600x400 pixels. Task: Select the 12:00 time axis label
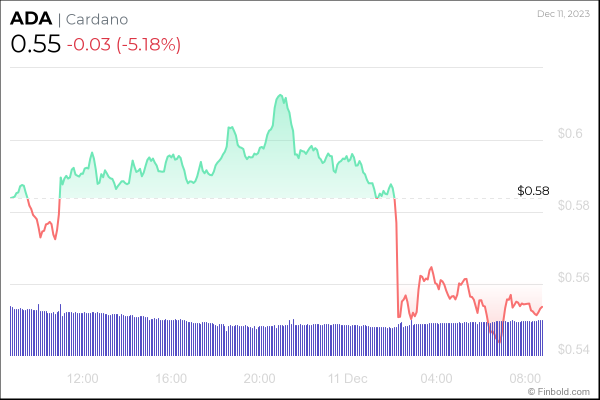(x=82, y=379)
